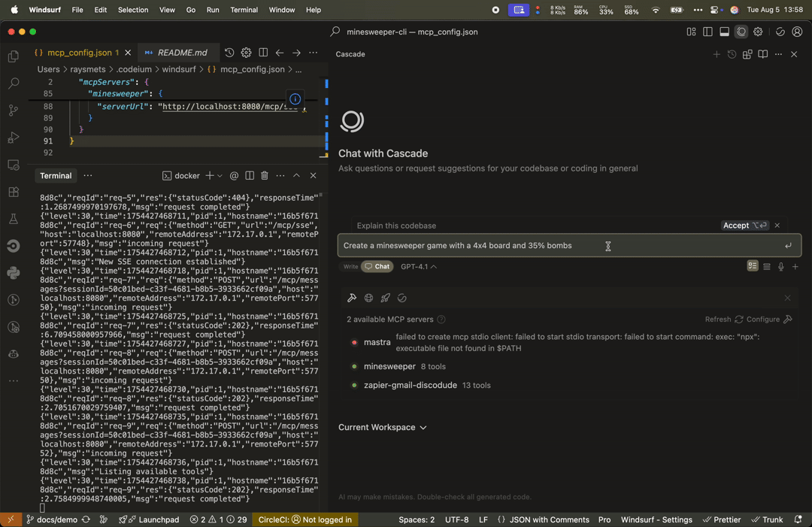Toggle the bottom panel visibility
812x527 pixels.
point(725,32)
